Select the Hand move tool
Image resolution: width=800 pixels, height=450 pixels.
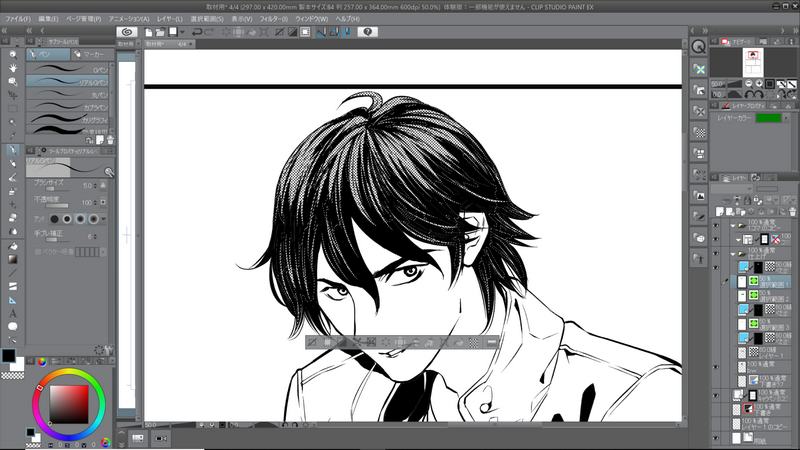point(13,68)
